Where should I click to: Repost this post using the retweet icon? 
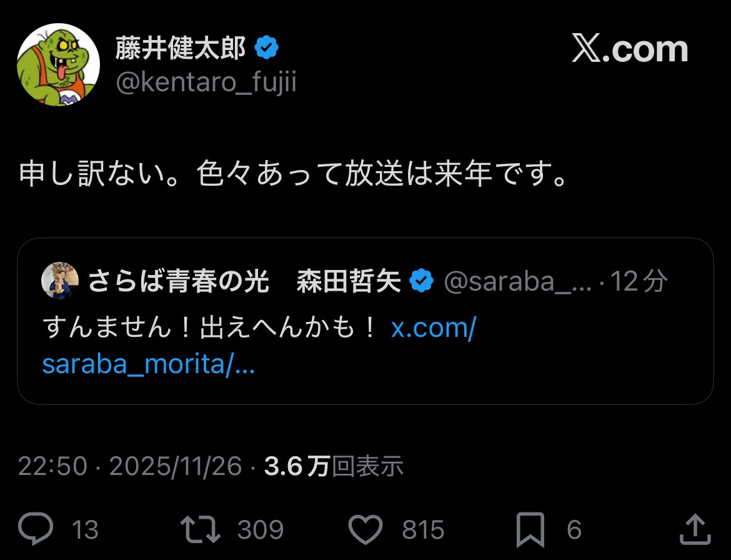[201, 529]
